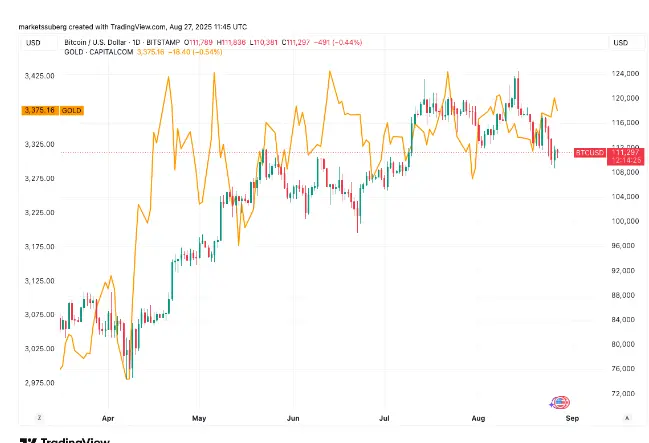
Task: Click the 3,225.00 left axis value
Action: [40, 212]
